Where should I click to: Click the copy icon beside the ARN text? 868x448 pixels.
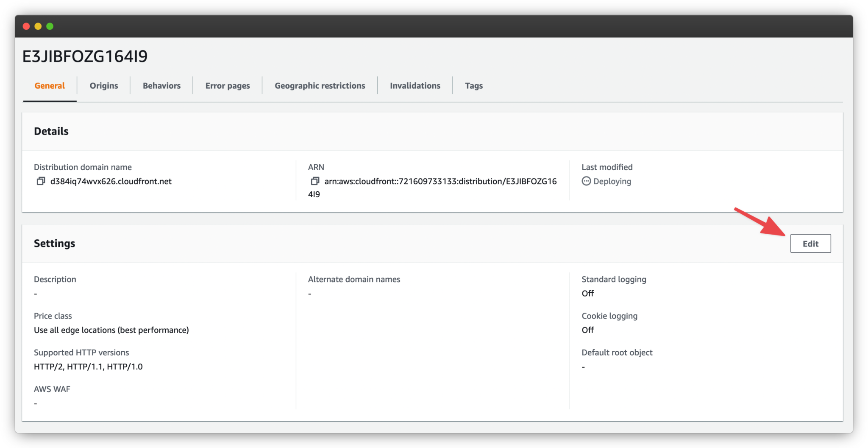(315, 181)
